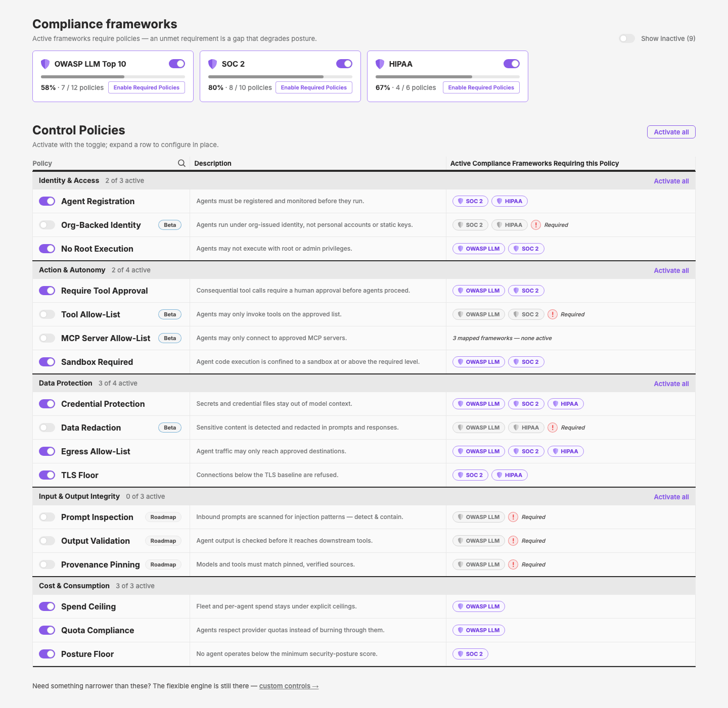
Task: Click the "3 mapped frameworks — none active" text
Action: [x=502, y=338]
